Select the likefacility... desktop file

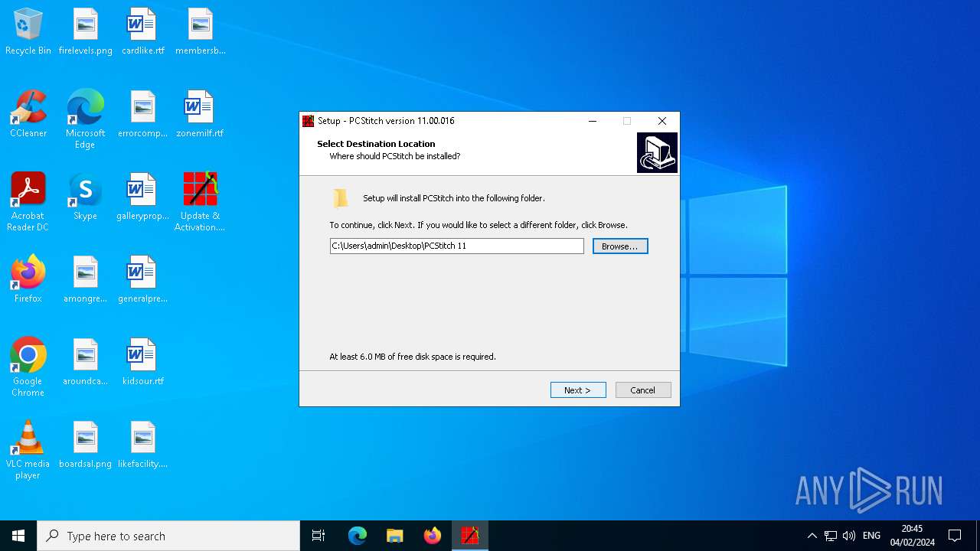click(x=142, y=445)
